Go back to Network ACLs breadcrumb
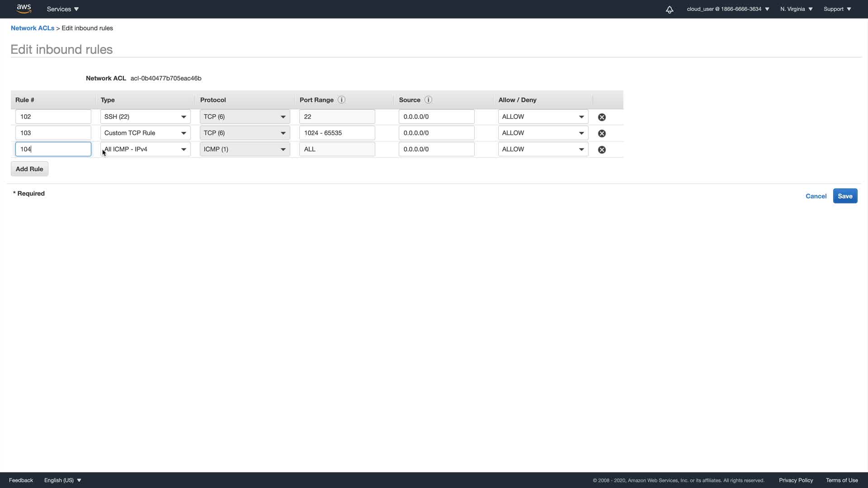 coord(33,28)
